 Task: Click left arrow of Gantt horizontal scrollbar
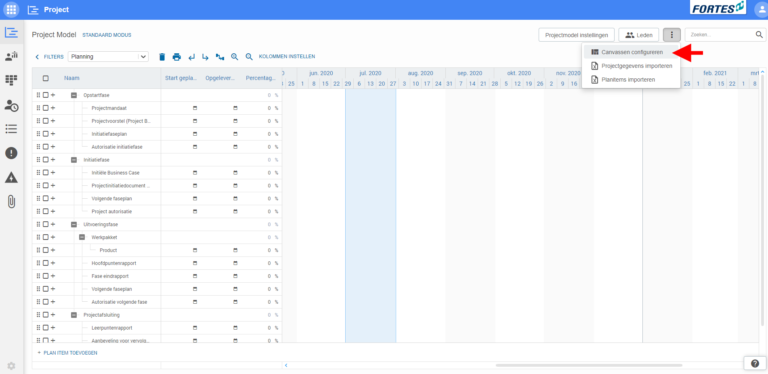coord(286,365)
